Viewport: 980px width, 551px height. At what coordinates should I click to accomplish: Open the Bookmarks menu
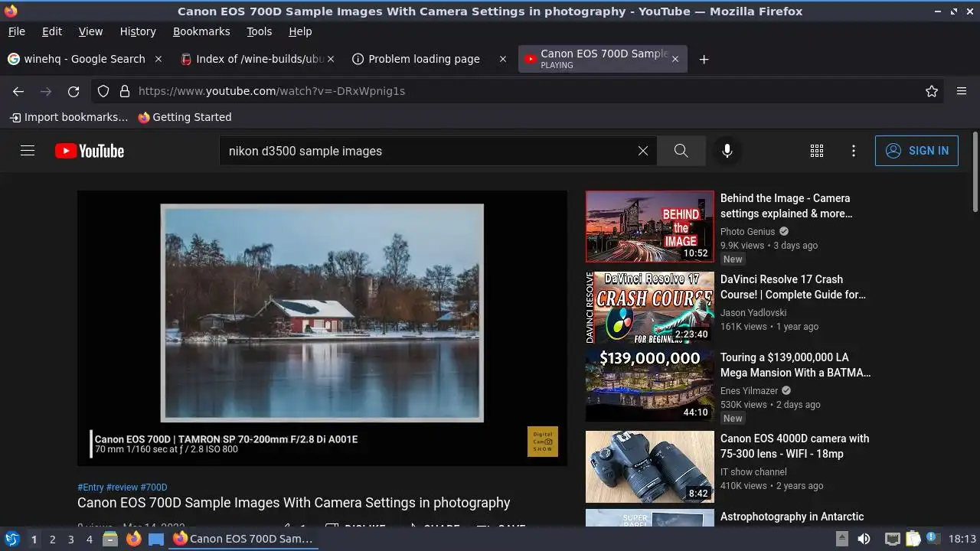click(201, 31)
